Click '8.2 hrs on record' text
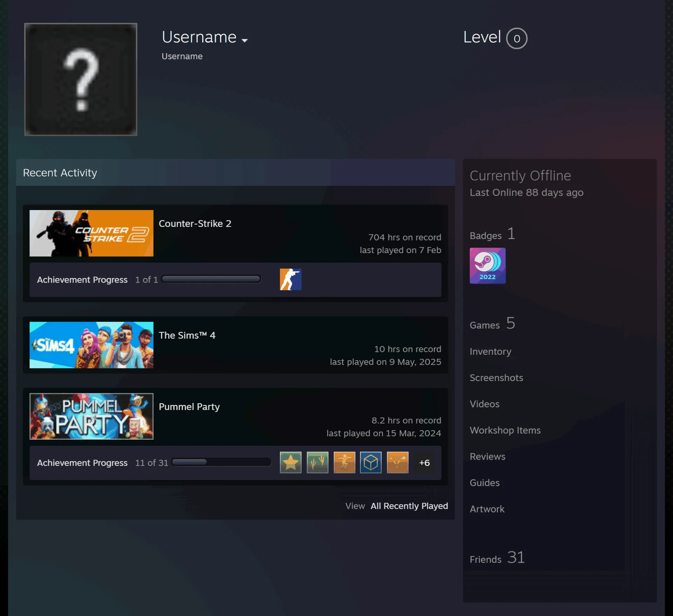Viewport: 673px width, 616px height. pos(406,420)
